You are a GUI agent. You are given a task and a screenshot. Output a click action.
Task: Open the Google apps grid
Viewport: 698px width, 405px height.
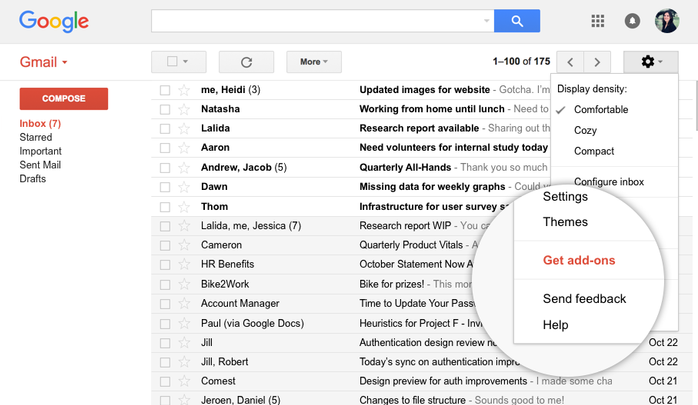pyautogui.click(x=597, y=21)
